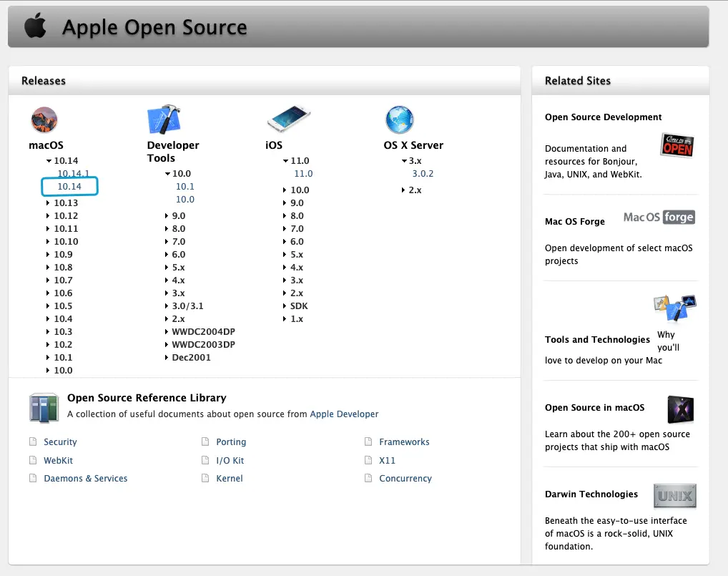
Task: Open the Security reference link
Action: point(60,441)
